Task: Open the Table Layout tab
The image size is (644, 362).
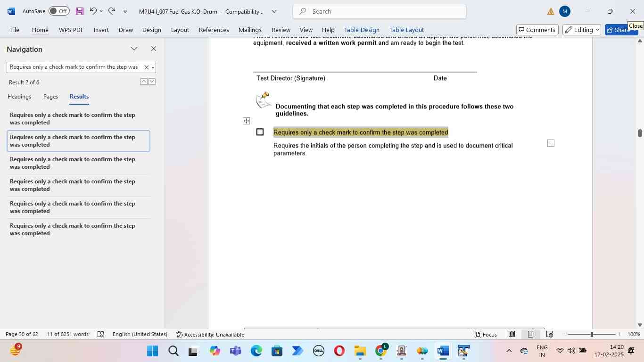Action: [x=406, y=30]
